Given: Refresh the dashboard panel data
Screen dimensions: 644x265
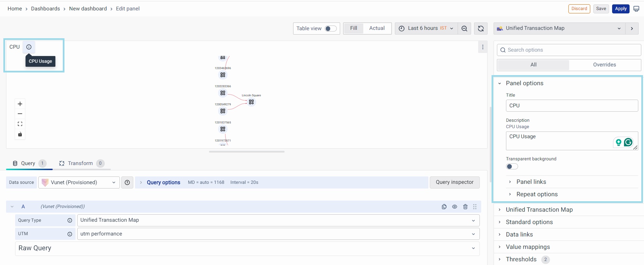Looking at the screenshot, I should (x=480, y=29).
